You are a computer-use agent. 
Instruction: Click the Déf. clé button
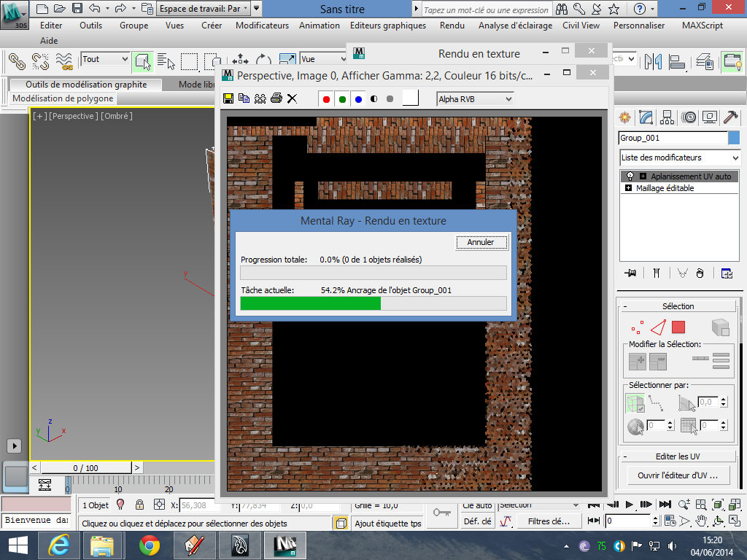pos(477,521)
